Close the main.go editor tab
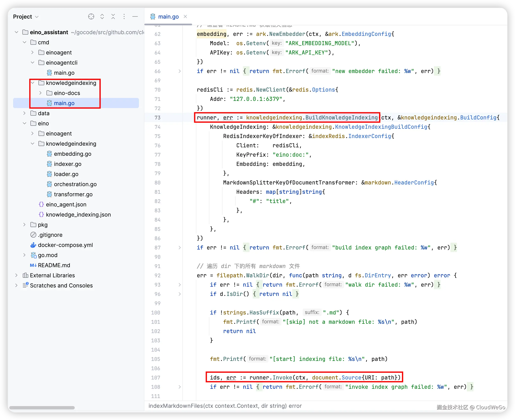Screen dimensions: 515x420 point(185,16)
